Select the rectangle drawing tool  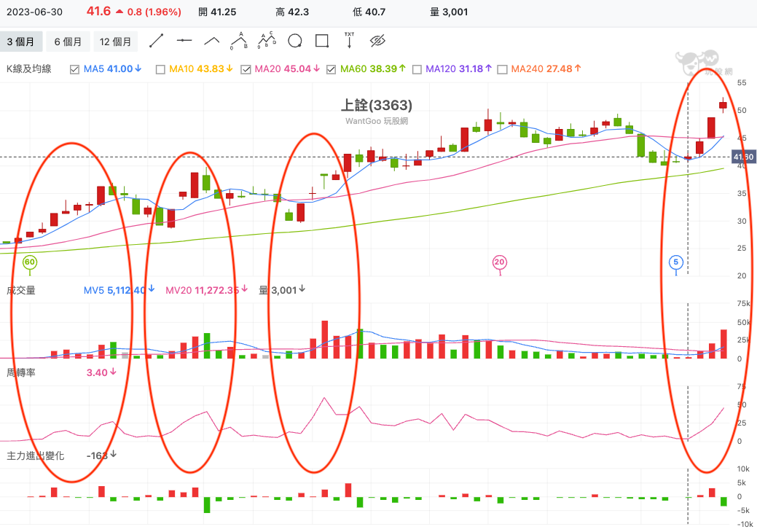(322, 41)
